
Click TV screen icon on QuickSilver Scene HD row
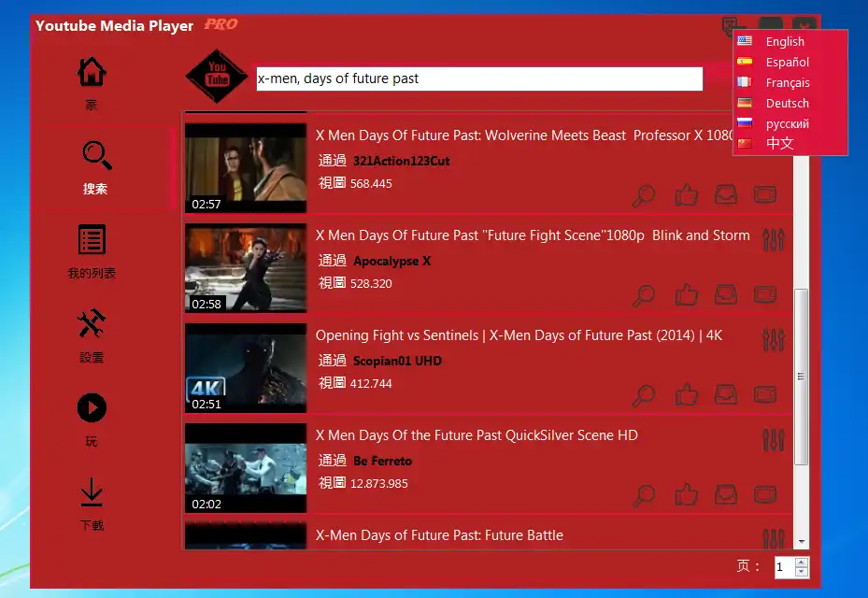pyautogui.click(x=765, y=495)
